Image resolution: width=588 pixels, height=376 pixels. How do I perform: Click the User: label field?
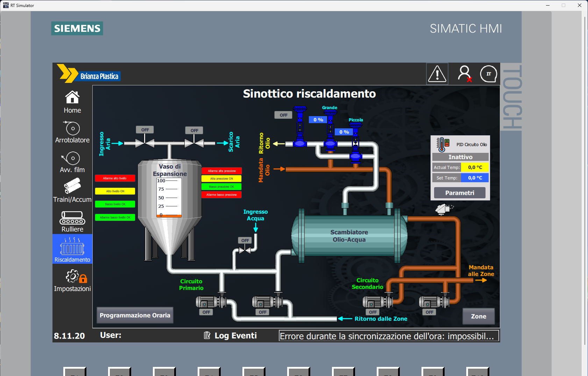[x=111, y=335]
